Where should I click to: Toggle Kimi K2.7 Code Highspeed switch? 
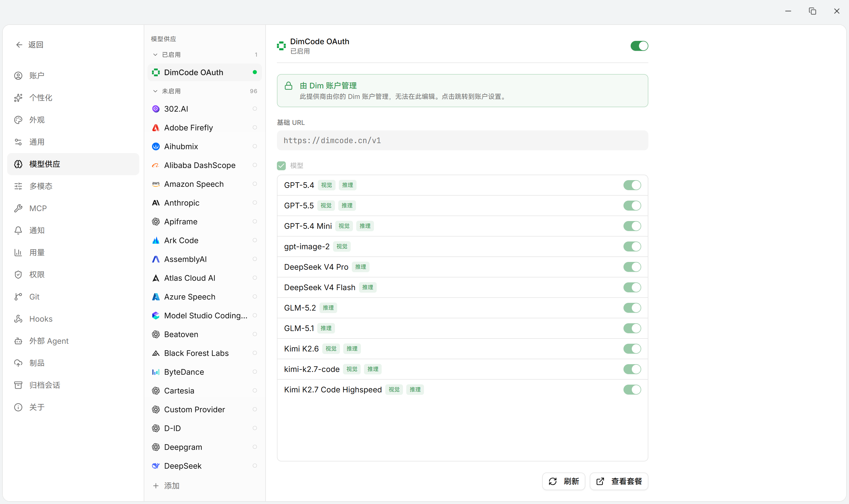click(632, 390)
